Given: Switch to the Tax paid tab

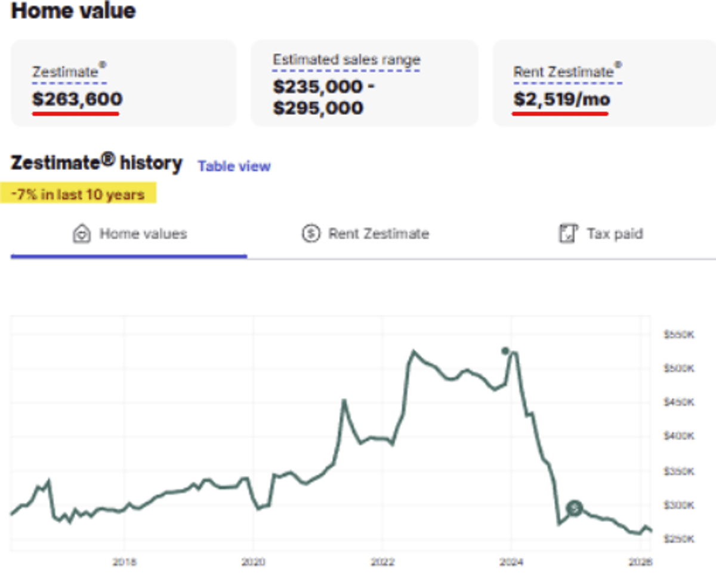Looking at the screenshot, I should pyautogui.click(x=615, y=234).
